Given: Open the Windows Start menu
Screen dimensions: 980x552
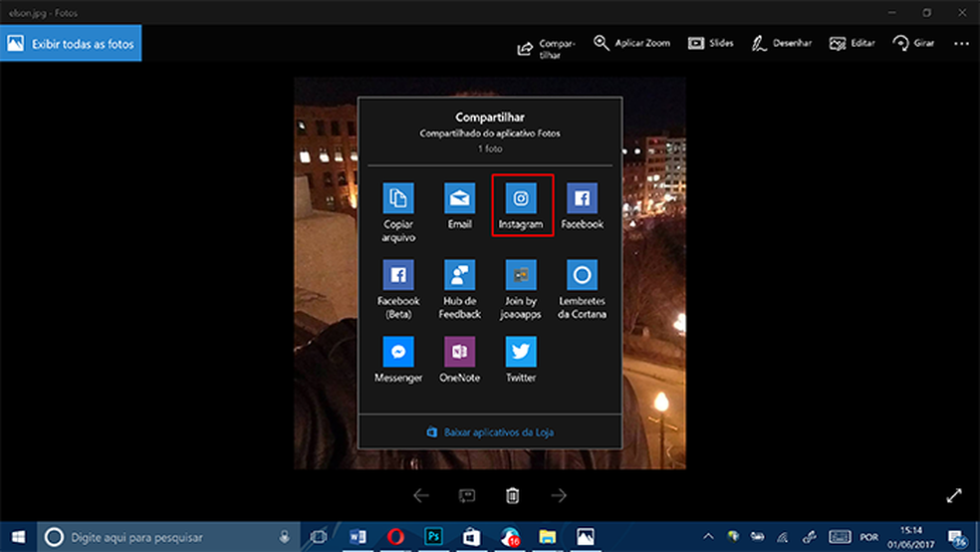Looking at the screenshot, I should tap(18, 537).
